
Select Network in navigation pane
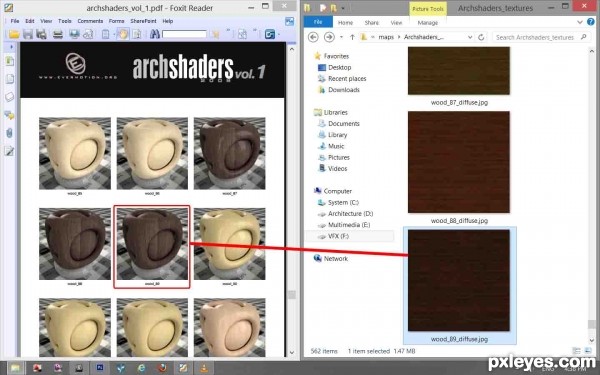pos(336,258)
